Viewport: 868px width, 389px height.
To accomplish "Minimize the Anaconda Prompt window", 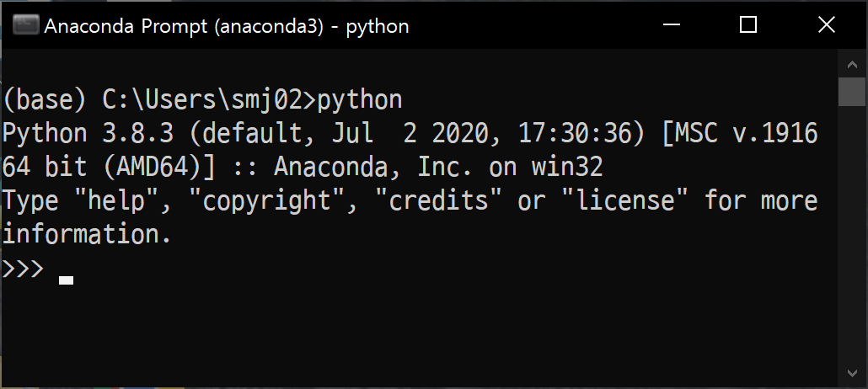I will click(x=671, y=25).
